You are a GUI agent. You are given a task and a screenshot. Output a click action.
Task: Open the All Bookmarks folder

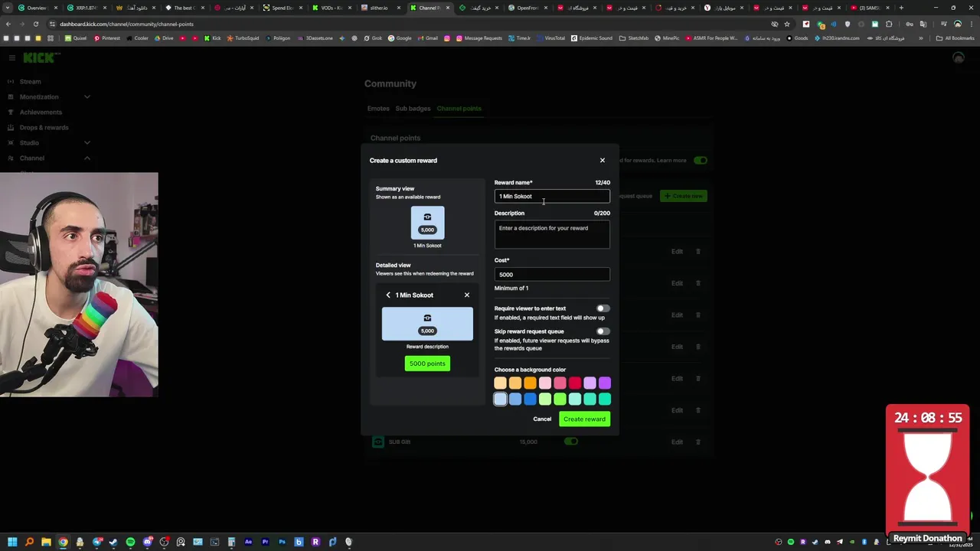point(955,38)
